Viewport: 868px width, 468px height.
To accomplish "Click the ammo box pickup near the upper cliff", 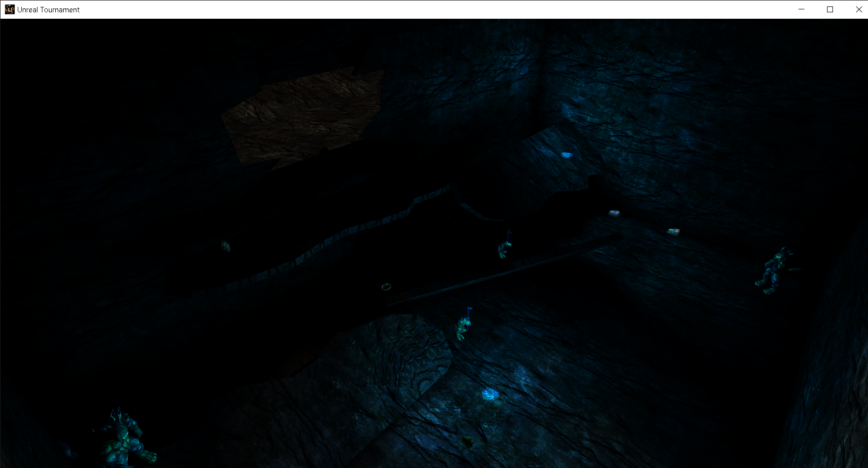I will pyautogui.click(x=615, y=213).
